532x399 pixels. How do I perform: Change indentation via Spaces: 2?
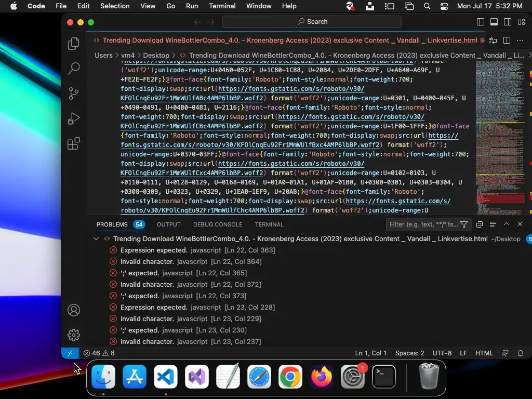[409, 353]
